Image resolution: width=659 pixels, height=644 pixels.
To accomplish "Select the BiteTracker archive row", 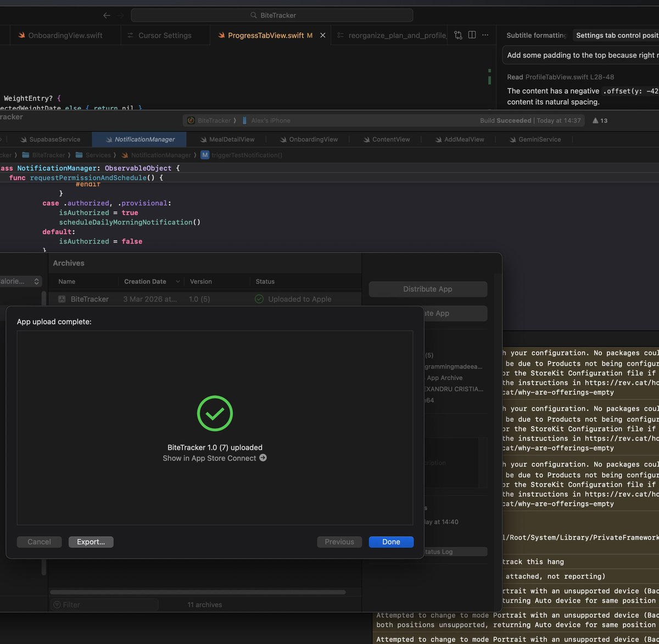I will tap(205, 299).
